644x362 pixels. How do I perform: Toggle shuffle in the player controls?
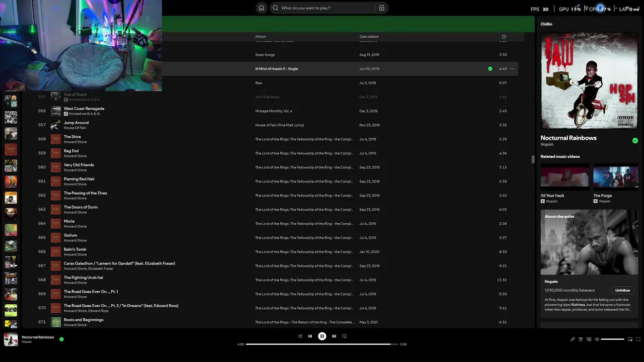pos(300,336)
